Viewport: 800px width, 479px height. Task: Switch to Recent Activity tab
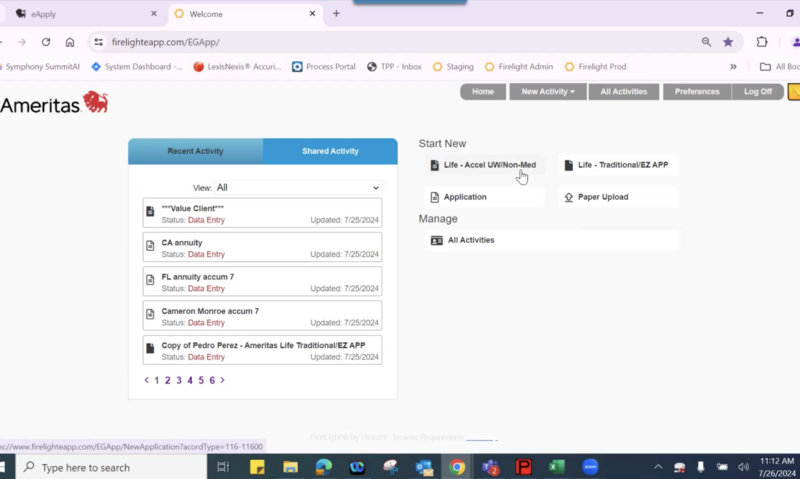click(x=195, y=151)
